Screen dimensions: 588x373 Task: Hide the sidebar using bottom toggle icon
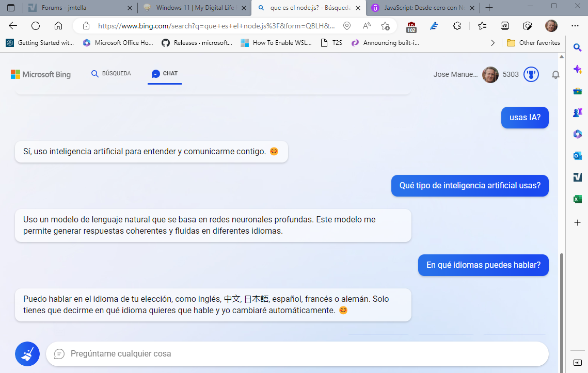[578, 363]
